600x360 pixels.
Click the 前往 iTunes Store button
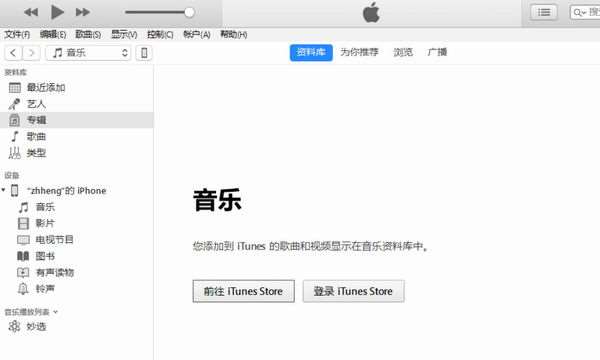pyautogui.click(x=243, y=291)
